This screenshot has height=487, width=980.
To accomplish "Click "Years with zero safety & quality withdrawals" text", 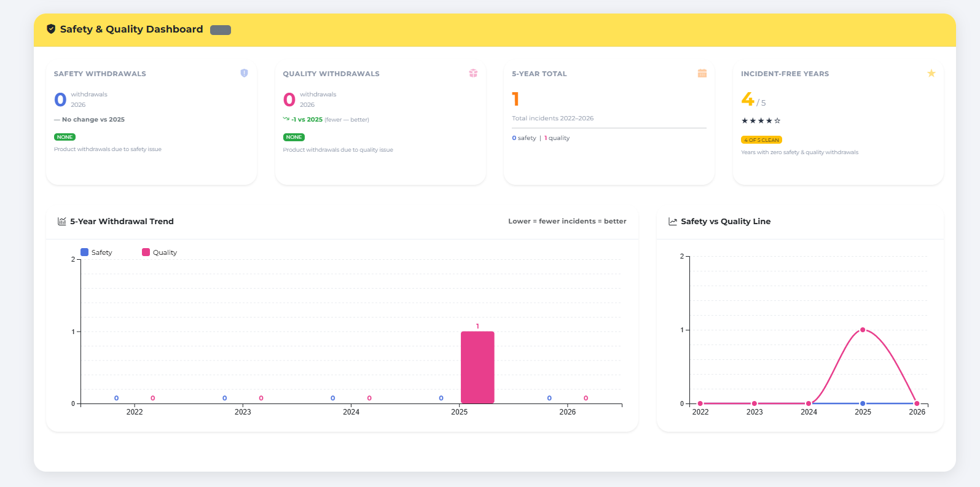I will [x=799, y=152].
